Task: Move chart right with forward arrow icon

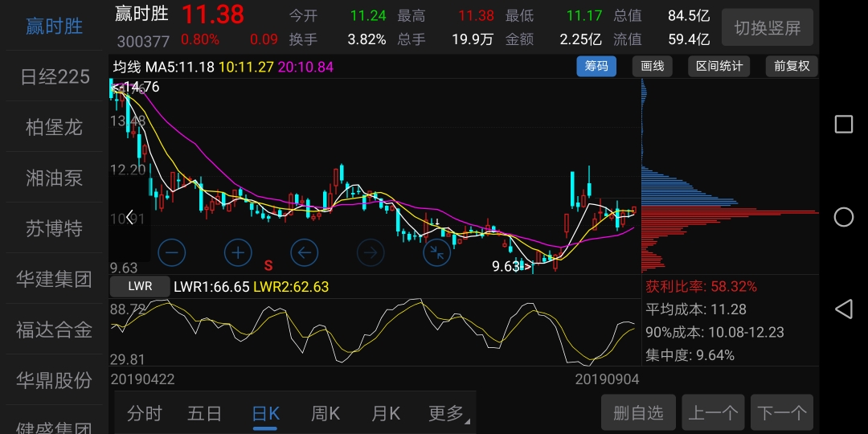Action: pos(371,253)
